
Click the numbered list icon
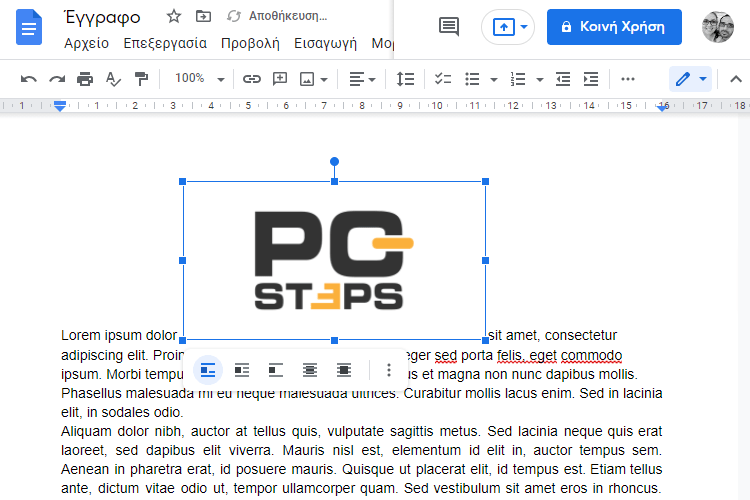(x=518, y=79)
